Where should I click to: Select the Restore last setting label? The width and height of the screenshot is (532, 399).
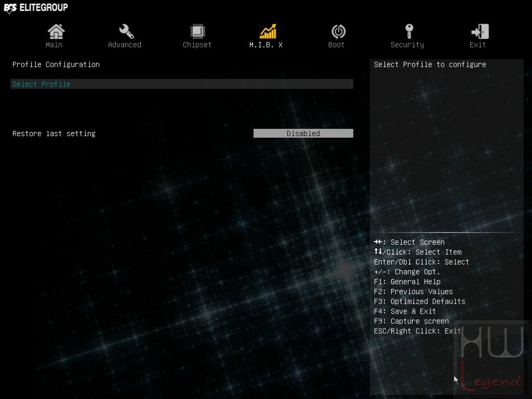54,134
